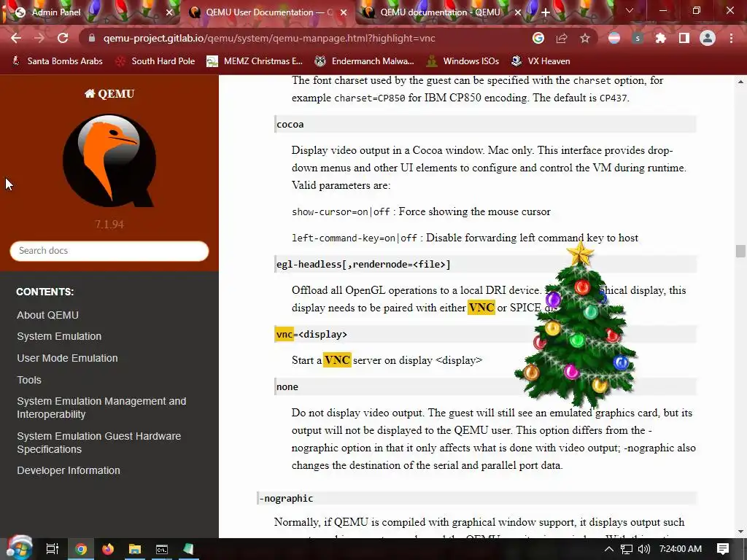Switch to the Admin Panel tab
This screenshot has width=747, height=560.
90,12
